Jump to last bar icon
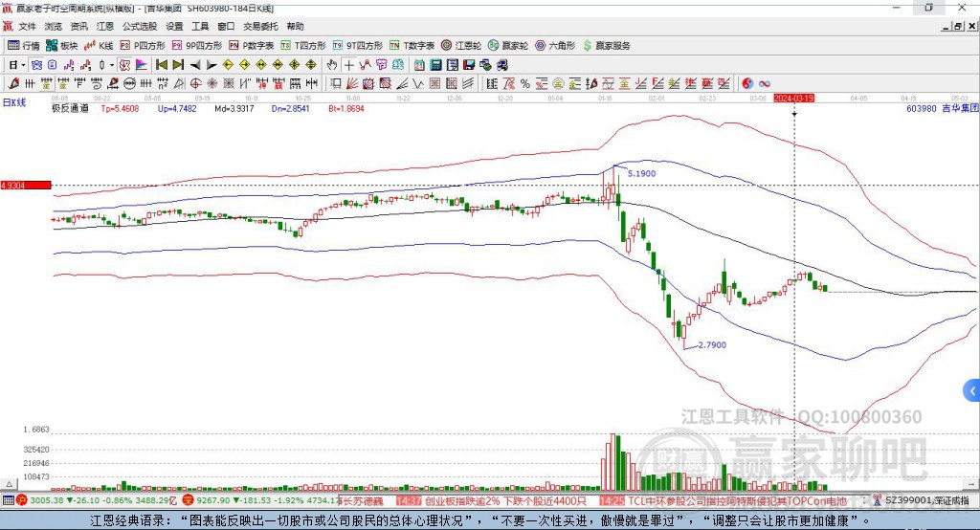Viewport: 980px width, 530px height. pyautogui.click(x=178, y=65)
